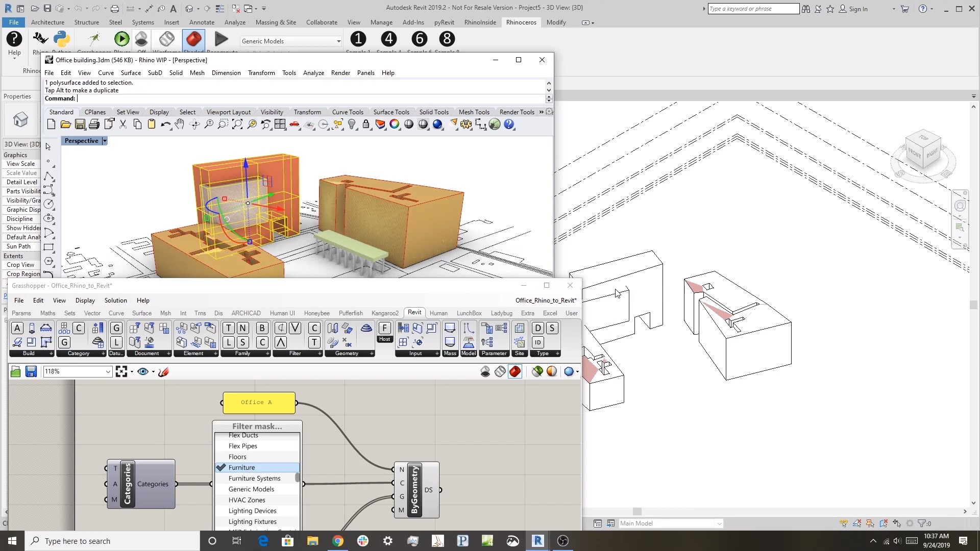Expand the Input panel in Grasshopper
Image resolution: width=980 pixels, height=551 pixels.
[x=437, y=354]
